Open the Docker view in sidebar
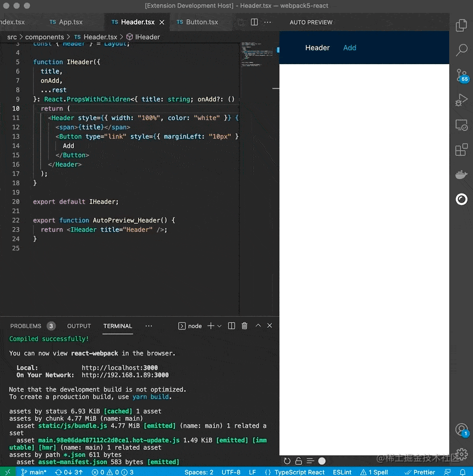This screenshot has width=473, height=476. (461, 174)
